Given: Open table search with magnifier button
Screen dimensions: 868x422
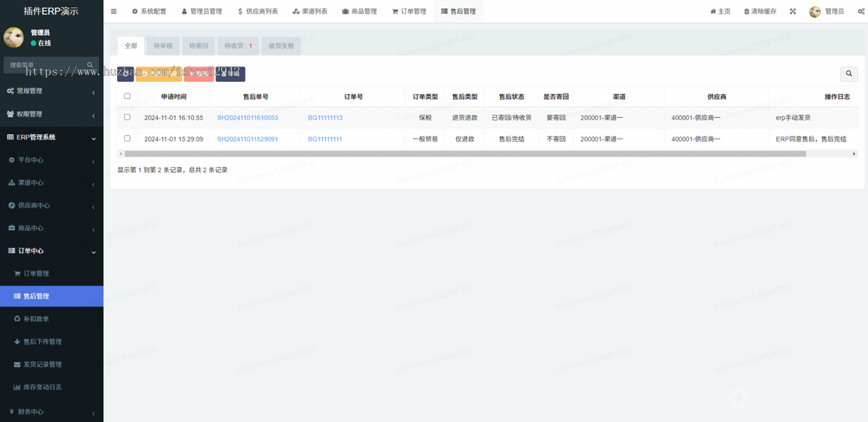Looking at the screenshot, I should (848, 74).
